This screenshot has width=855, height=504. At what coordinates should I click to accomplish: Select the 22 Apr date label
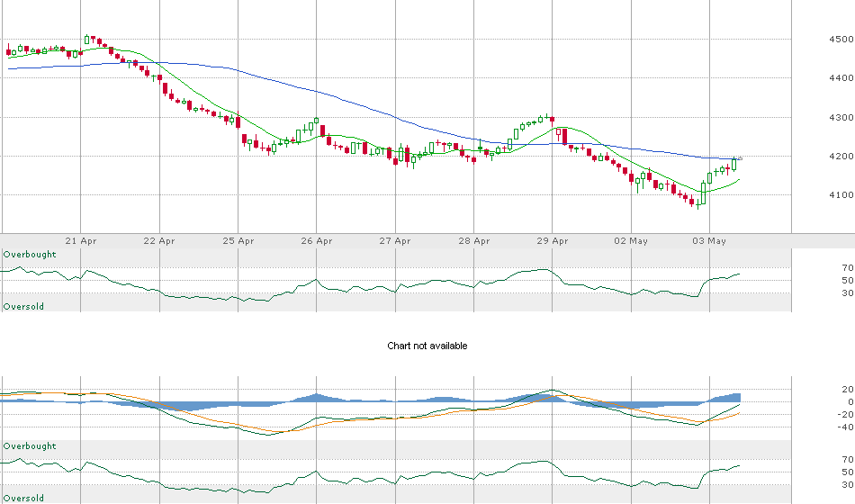pyautogui.click(x=159, y=240)
